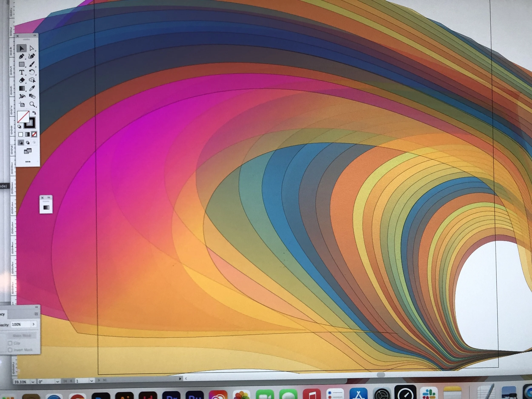
Task: Check the Clip checkbox
Action: click(x=10, y=343)
